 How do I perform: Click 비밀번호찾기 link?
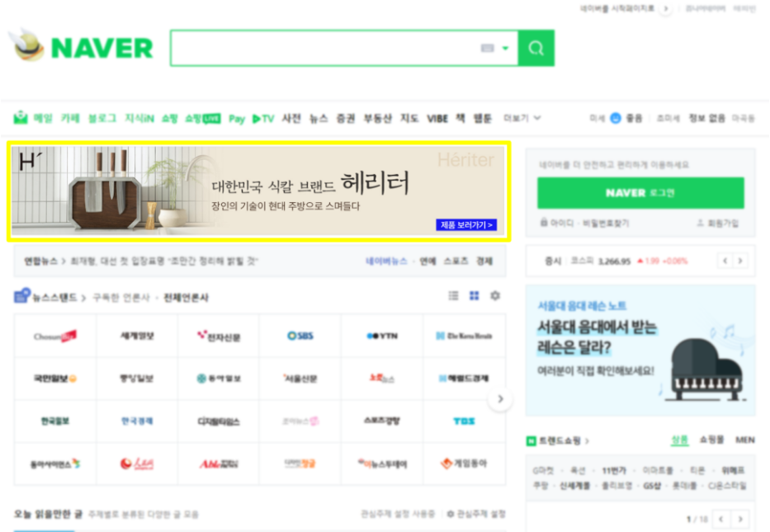tap(606, 224)
